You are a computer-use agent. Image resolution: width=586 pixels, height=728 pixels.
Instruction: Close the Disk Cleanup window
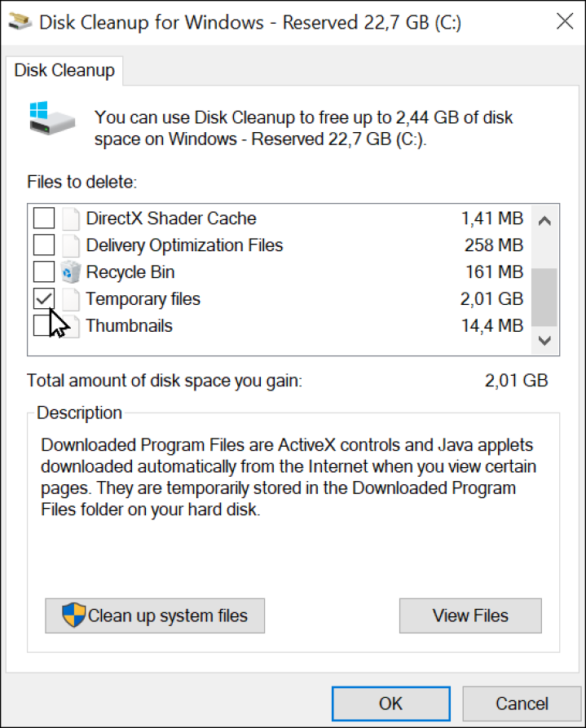[x=564, y=22]
